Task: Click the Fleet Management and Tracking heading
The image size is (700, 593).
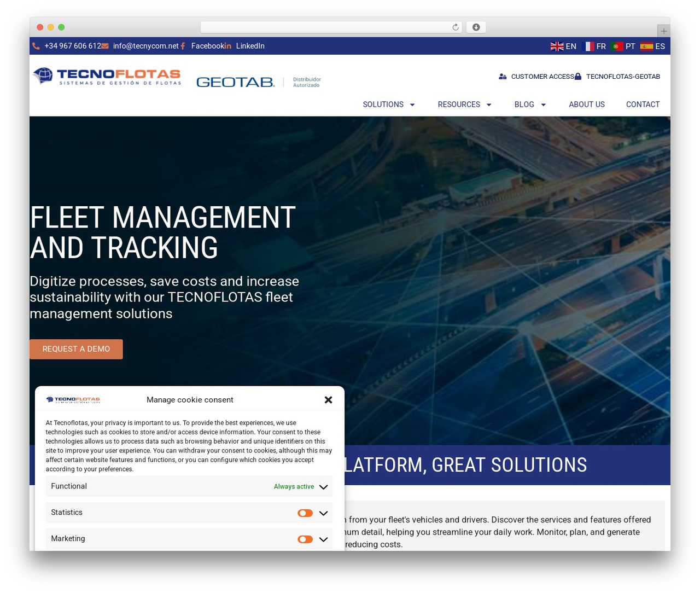Action: pyautogui.click(x=163, y=232)
